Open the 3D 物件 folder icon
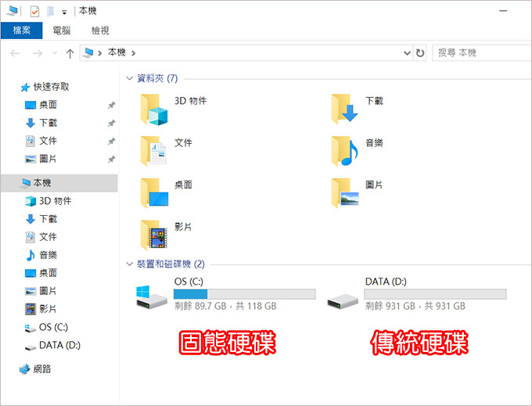532x406 pixels. [x=154, y=110]
